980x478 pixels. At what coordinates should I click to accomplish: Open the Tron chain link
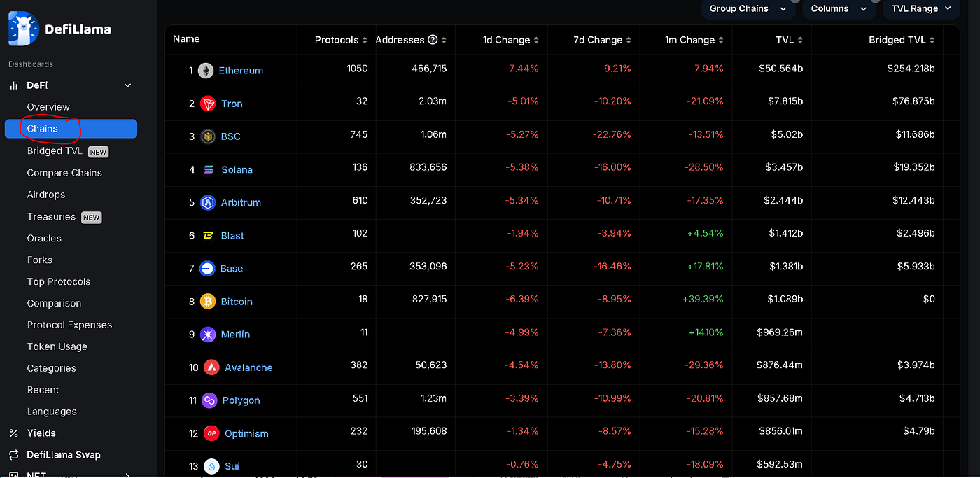(232, 104)
